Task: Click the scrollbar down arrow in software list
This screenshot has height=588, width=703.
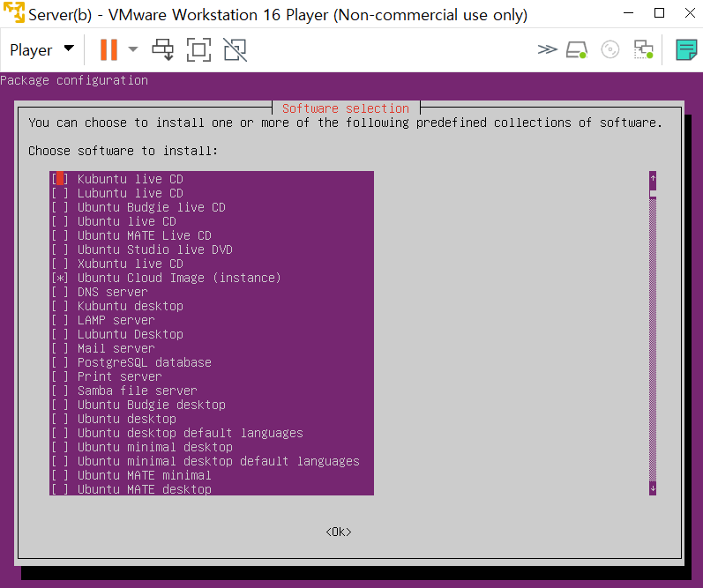Action: (x=653, y=488)
